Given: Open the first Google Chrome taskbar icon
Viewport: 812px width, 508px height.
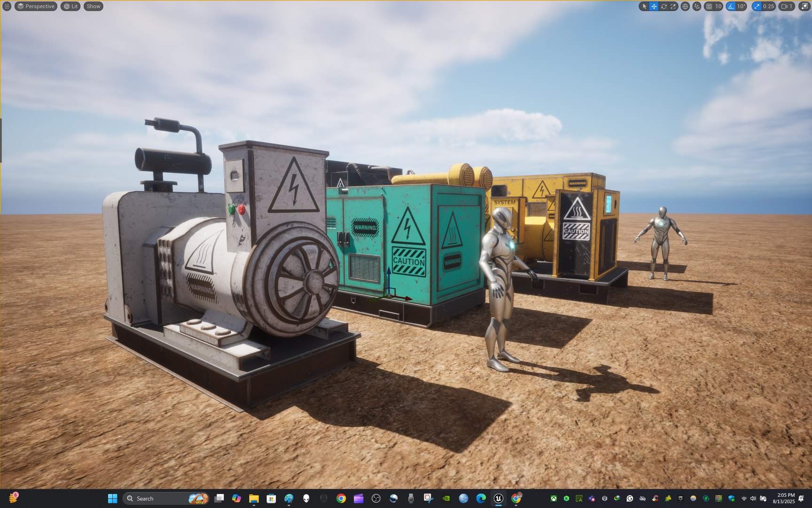Looking at the screenshot, I should pos(341,499).
